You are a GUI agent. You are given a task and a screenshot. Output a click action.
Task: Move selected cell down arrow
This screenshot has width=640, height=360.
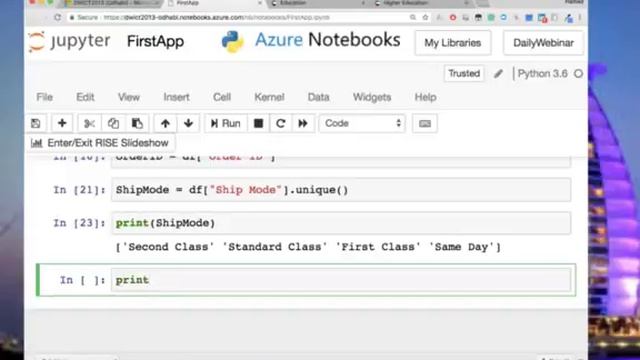[x=188, y=123]
